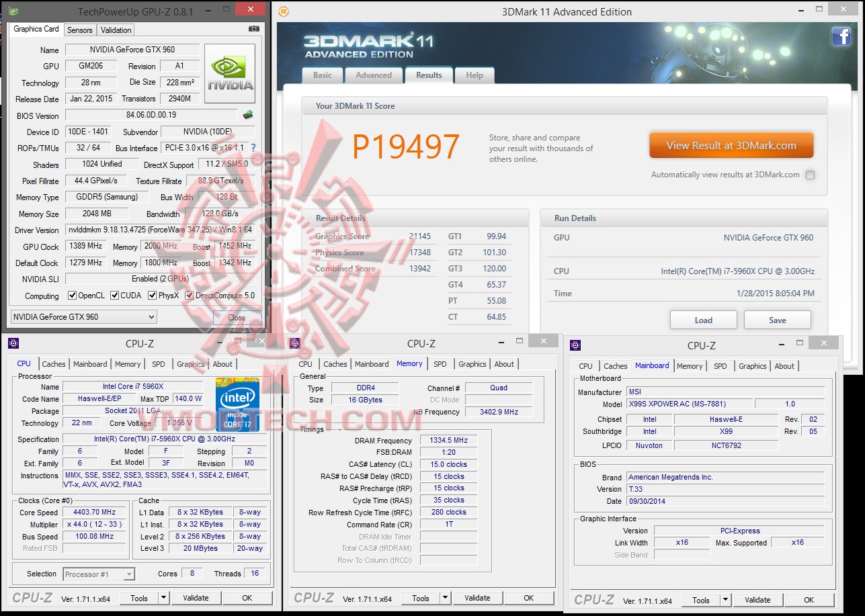Expand Tools dropdown arrow in Mainboard window

pyautogui.click(x=725, y=600)
